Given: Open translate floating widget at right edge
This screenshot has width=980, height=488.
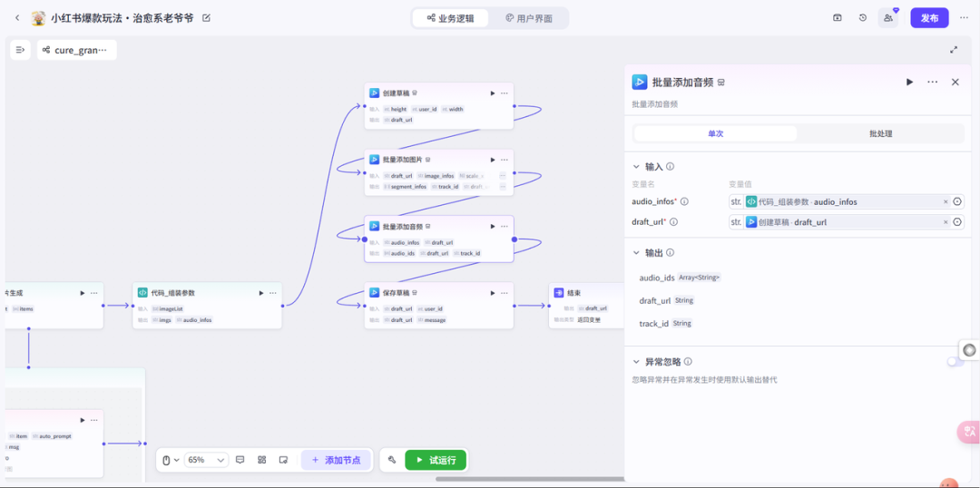Looking at the screenshot, I should coord(969,432).
